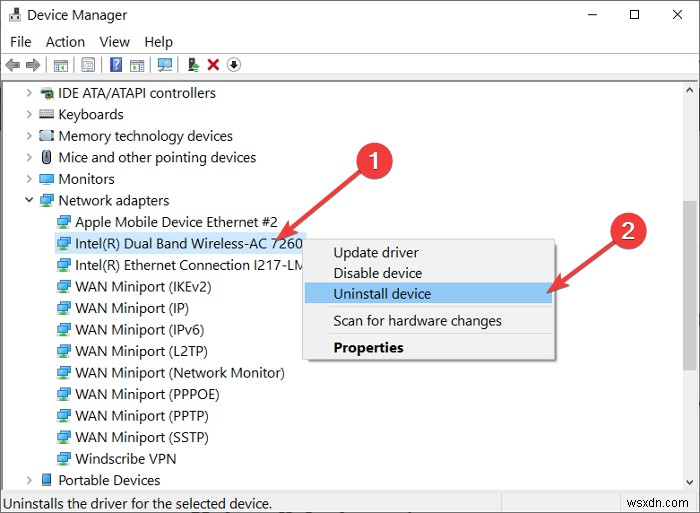Open the Help menu
700x513 pixels.
(x=158, y=42)
